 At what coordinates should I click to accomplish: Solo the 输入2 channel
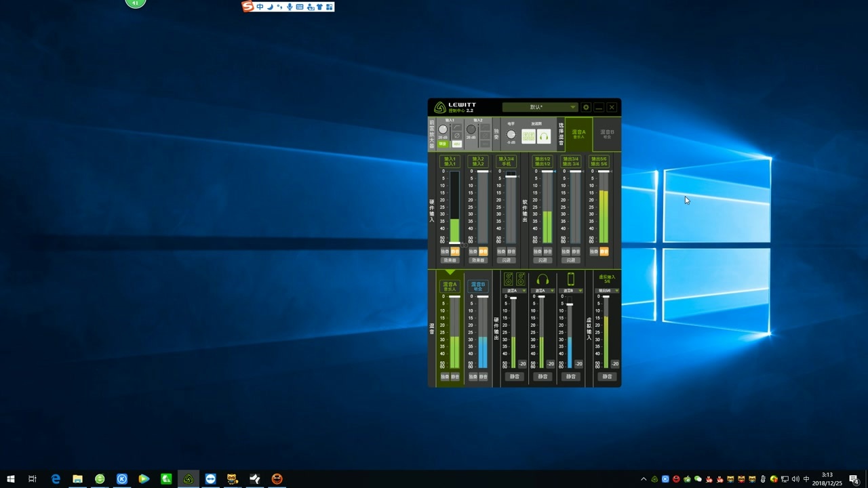click(x=473, y=251)
